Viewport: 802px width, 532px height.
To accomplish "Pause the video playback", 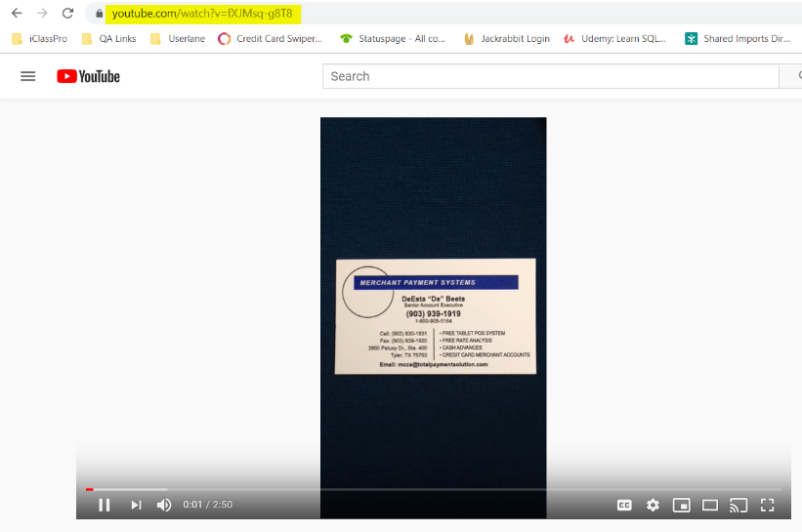I will [104, 505].
